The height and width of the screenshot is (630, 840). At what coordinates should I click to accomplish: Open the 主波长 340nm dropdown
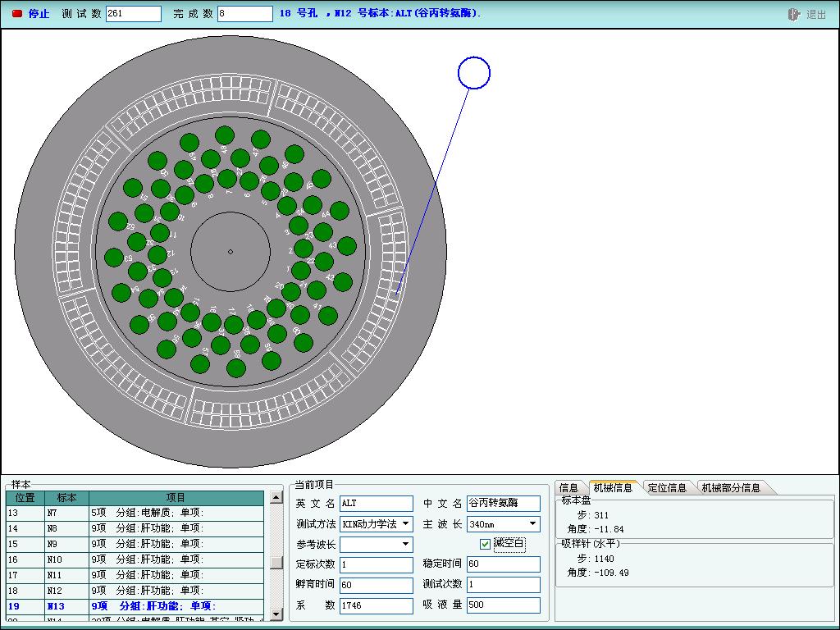pos(532,523)
